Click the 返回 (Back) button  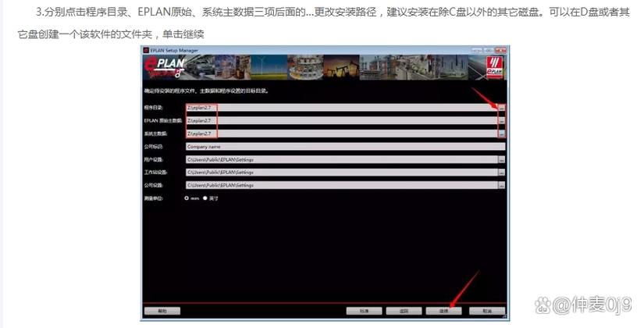coord(404,311)
